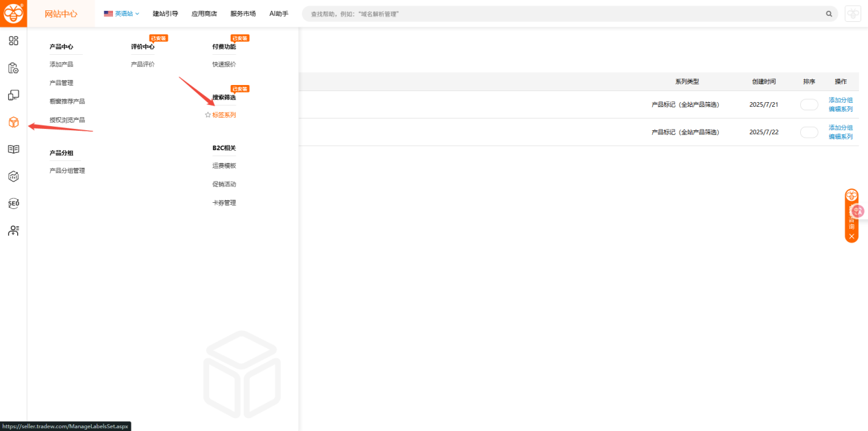Select 产品评价 menu entry

(142, 64)
